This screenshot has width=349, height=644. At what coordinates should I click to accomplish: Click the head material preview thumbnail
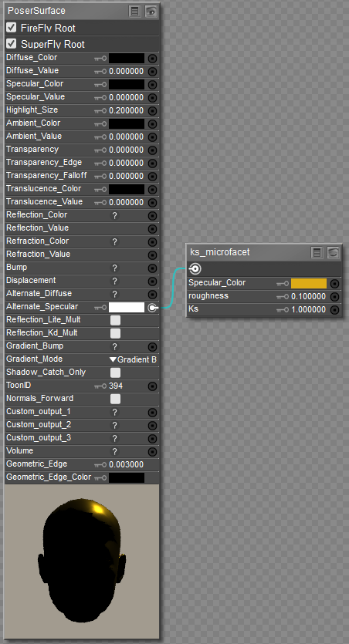82,561
